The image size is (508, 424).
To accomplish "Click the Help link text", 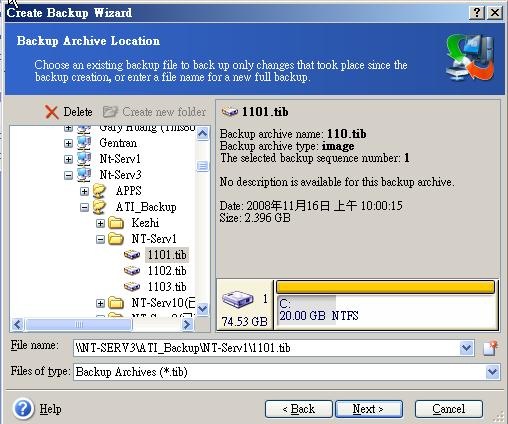I will [x=50, y=409].
